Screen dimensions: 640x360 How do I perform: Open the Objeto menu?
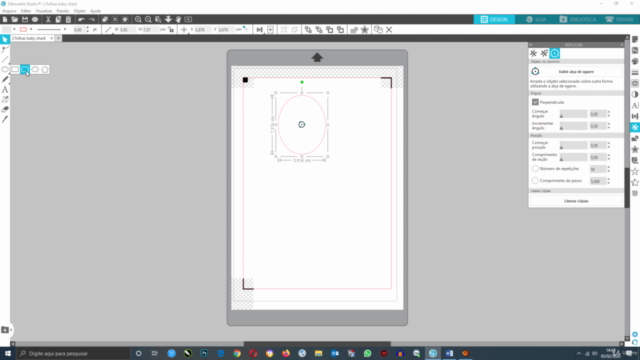point(80,11)
